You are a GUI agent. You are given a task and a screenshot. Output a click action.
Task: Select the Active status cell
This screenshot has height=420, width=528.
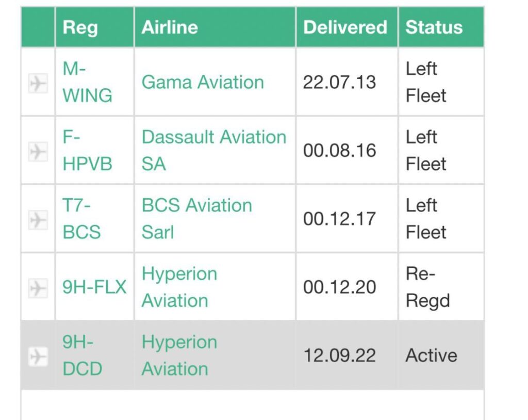click(x=431, y=356)
